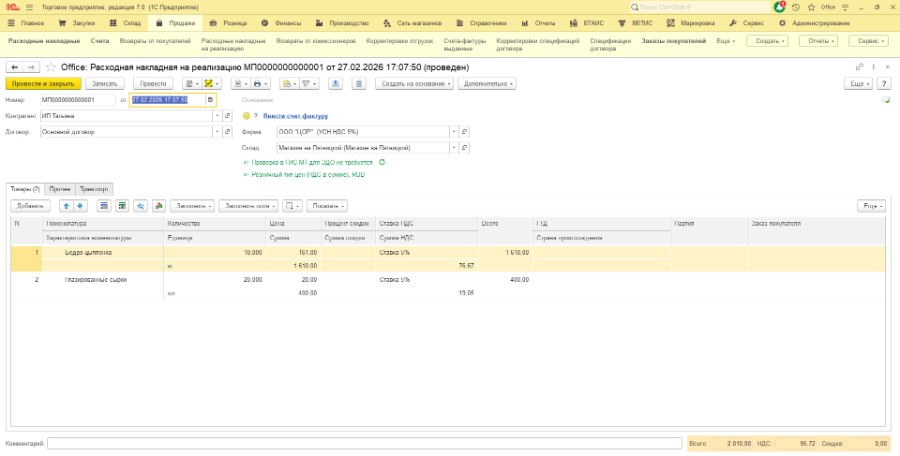Viewport: 900px width, 456px height.
Task: Click the print icon button
Action: (260, 84)
